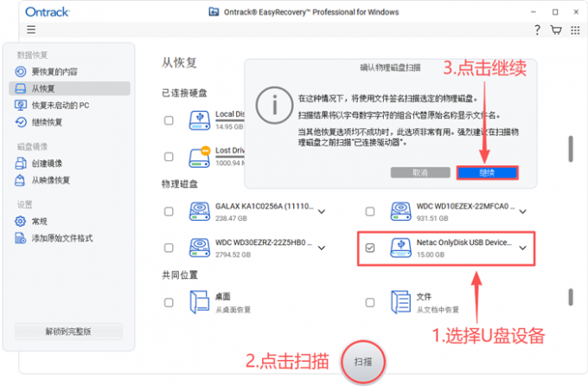588x387 pixels.
Task: Click the app icon in the title bar
Action: click(x=214, y=12)
